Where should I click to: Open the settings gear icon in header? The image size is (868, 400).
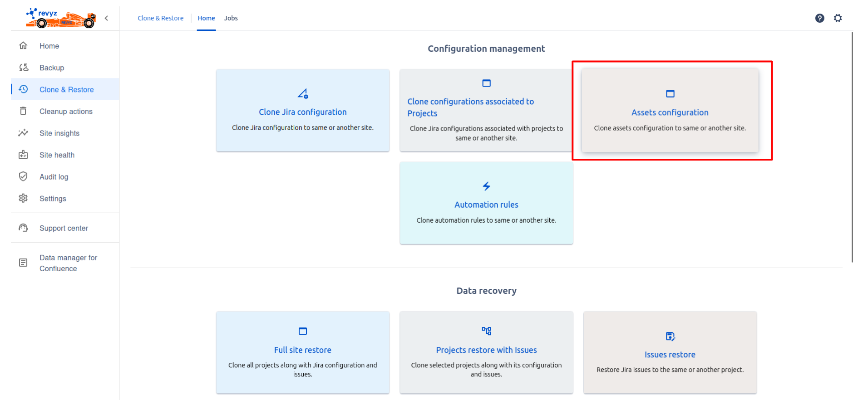838,18
